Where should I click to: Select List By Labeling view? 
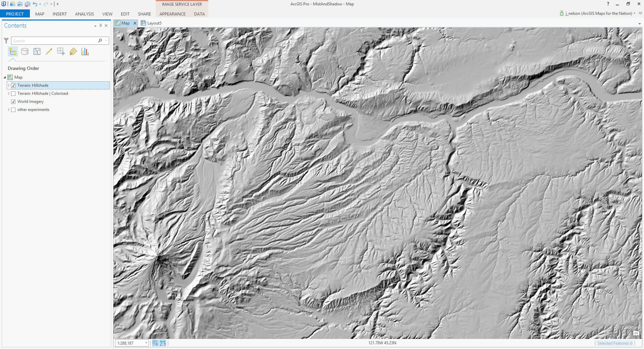click(73, 51)
